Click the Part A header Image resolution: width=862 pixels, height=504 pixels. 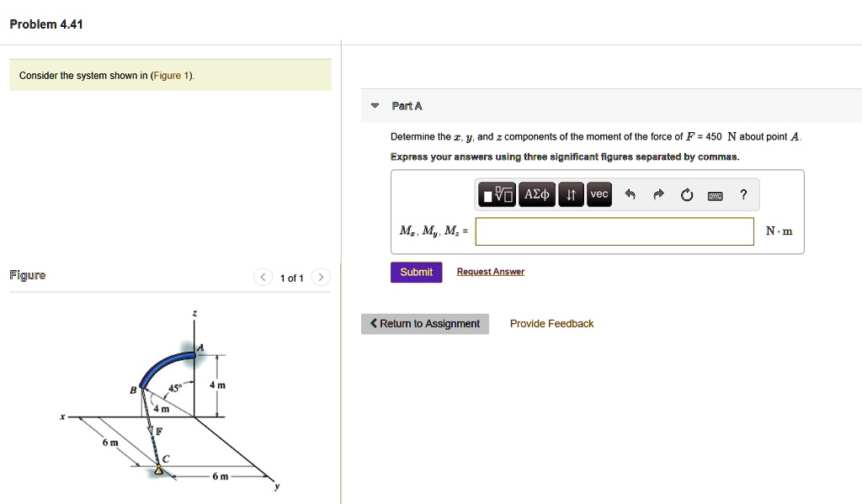(x=407, y=106)
